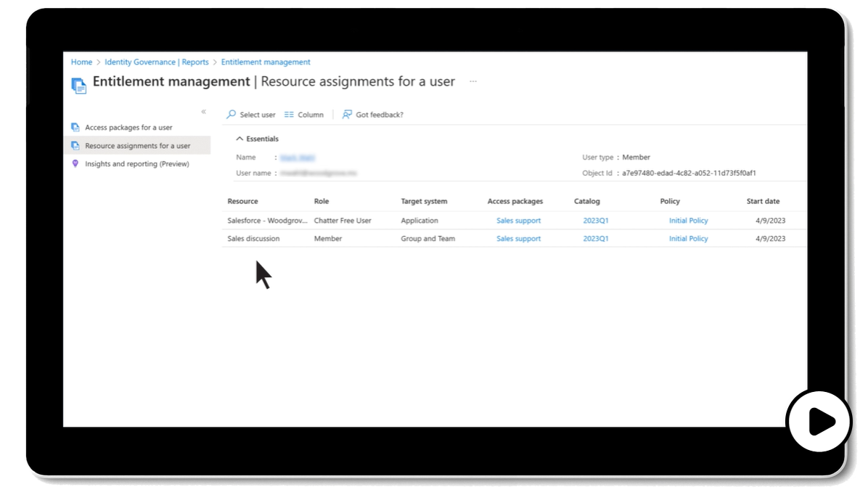Open Initial Policy link in Salesforce row

[688, 221]
